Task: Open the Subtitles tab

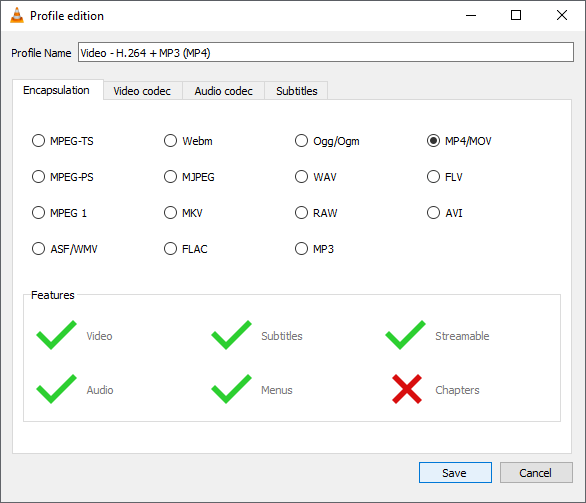Action: [296, 91]
